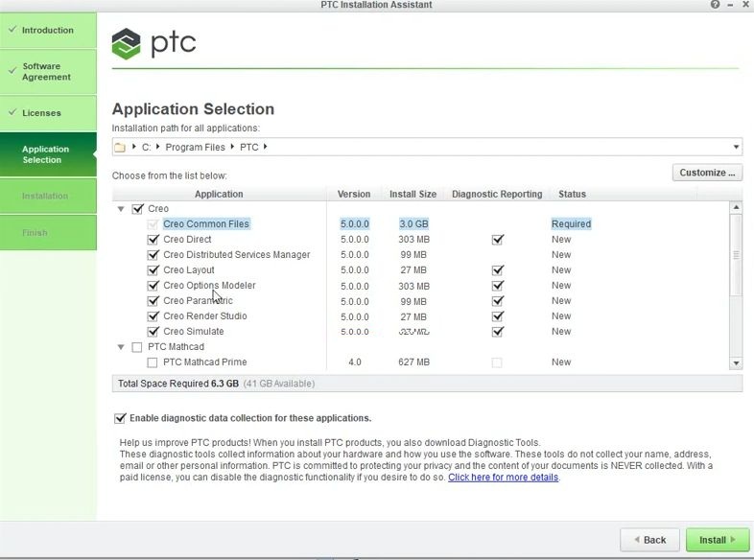Collapse the Creo tree group
754x560 pixels.
pos(121,209)
